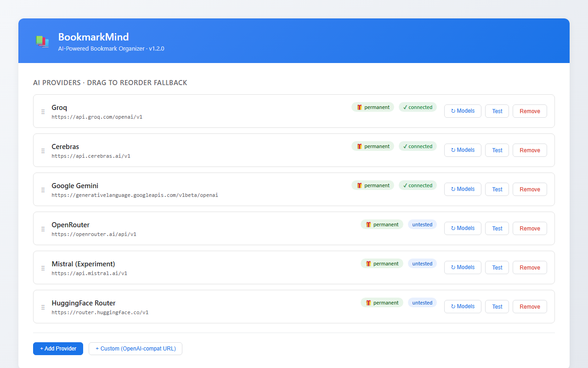588x368 pixels.
Task: Refresh Models for OpenRouter
Action: click(x=463, y=228)
